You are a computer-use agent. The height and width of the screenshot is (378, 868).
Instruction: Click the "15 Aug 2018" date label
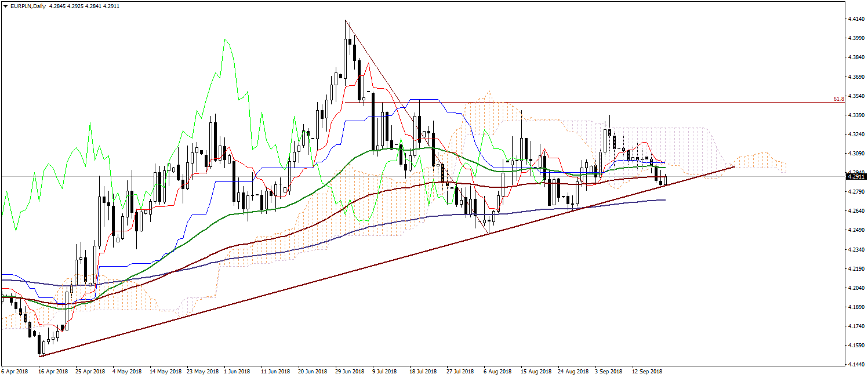pyautogui.click(x=536, y=371)
